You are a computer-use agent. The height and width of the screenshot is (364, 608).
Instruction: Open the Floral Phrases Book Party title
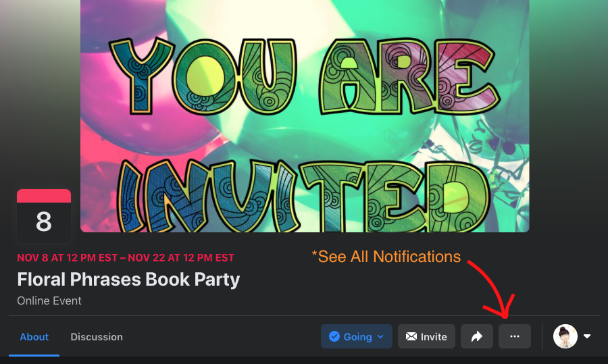click(128, 280)
